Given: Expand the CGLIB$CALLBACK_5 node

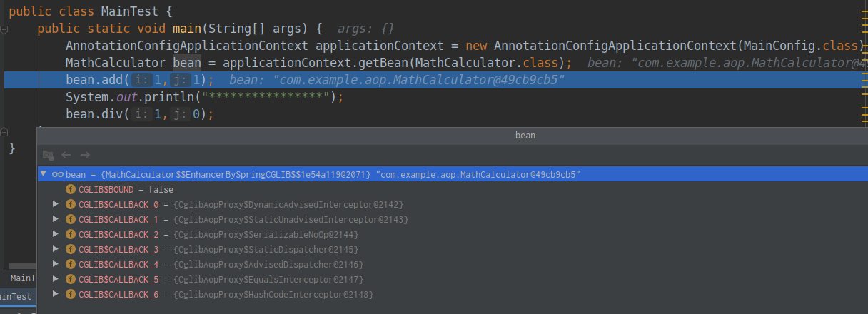Looking at the screenshot, I should click(56, 280).
